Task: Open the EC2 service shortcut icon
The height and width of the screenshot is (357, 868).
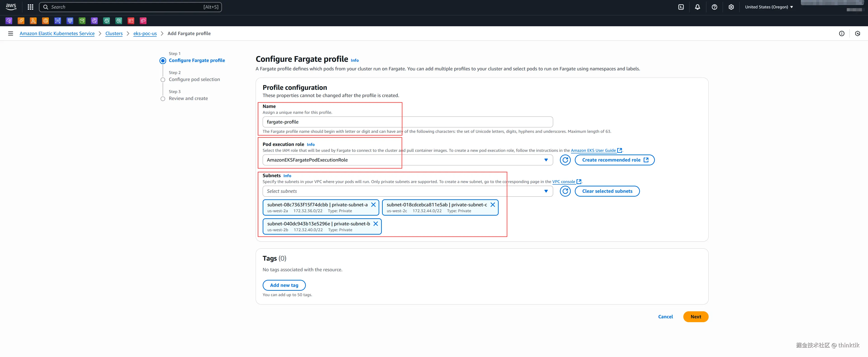Action: point(21,21)
